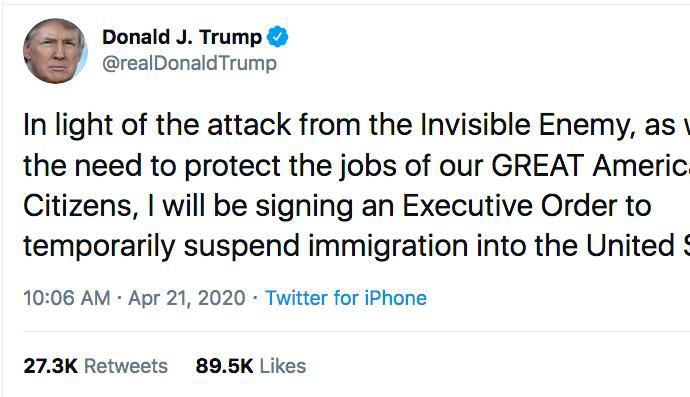
Task: Click the word immigration in the tweet
Action: (388, 247)
